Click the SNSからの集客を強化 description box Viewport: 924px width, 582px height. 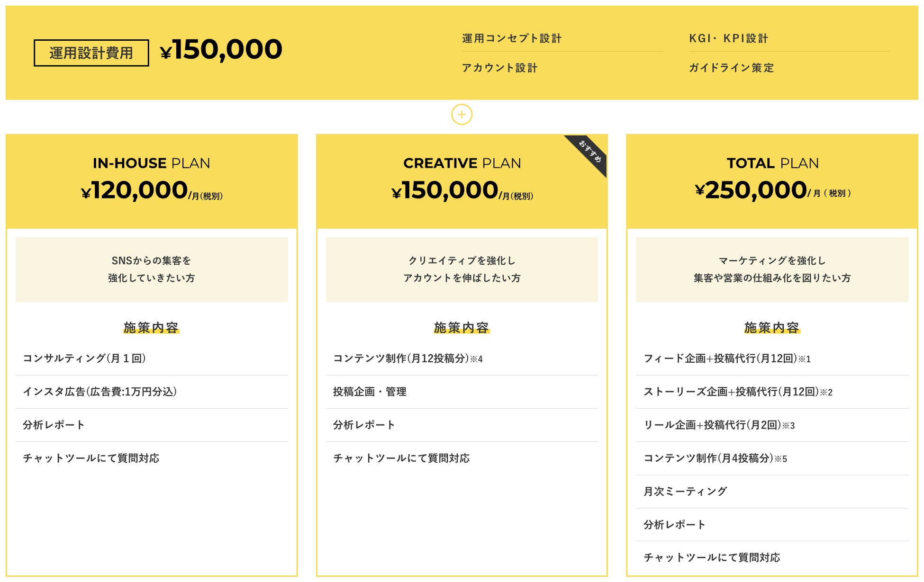(x=151, y=269)
